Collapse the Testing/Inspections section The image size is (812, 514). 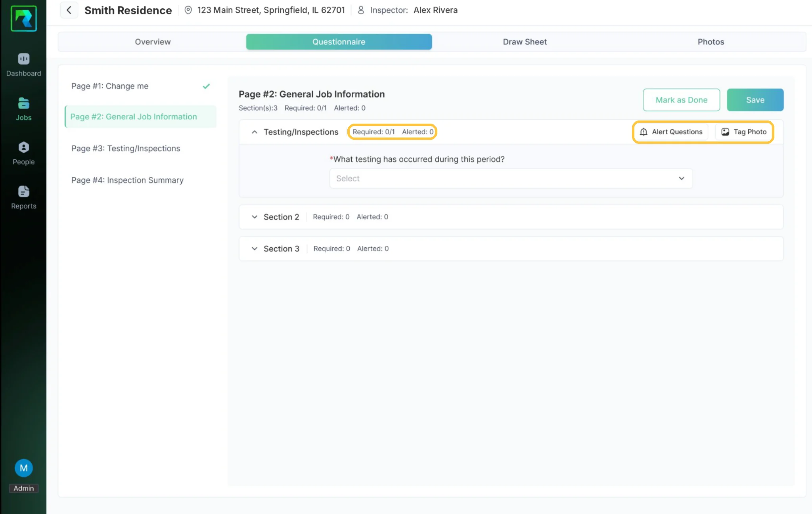(x=255, y=132)
